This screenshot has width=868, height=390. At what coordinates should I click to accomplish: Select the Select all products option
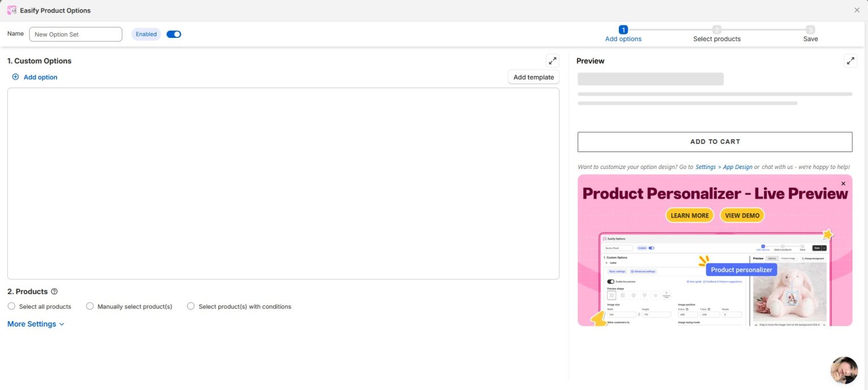click(12, 306)
